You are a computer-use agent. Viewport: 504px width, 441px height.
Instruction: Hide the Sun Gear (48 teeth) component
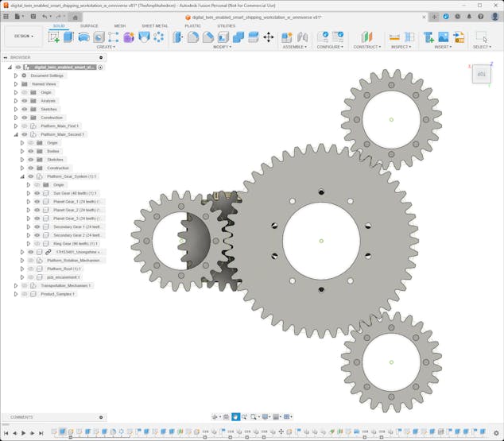coord(37,193)
